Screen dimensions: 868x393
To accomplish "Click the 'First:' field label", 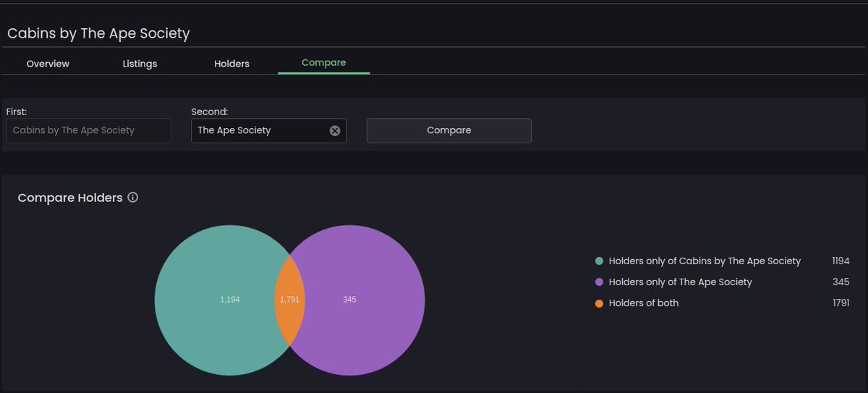I will click(x=17, y=111).
